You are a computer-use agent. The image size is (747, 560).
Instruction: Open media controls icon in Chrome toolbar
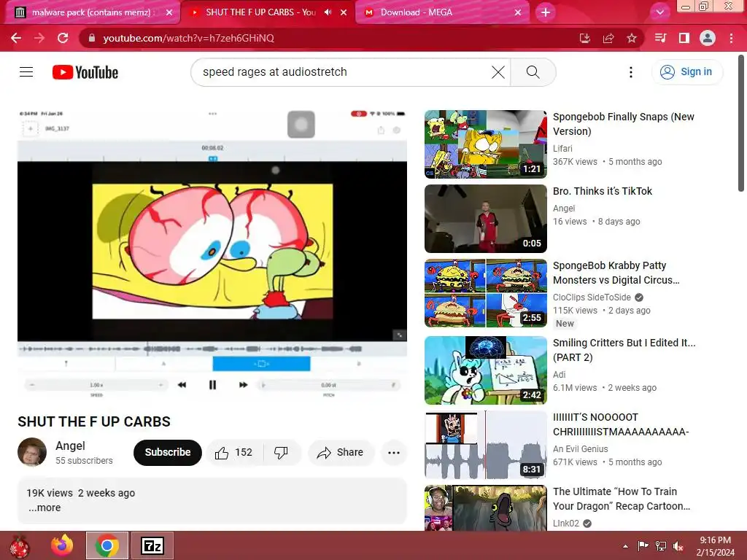[660, 38]
